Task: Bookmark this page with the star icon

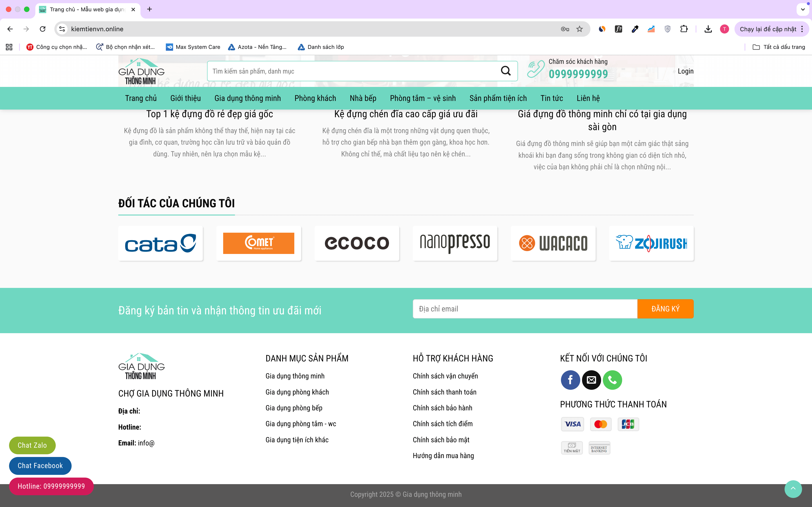Action: [x=580, y=29]
